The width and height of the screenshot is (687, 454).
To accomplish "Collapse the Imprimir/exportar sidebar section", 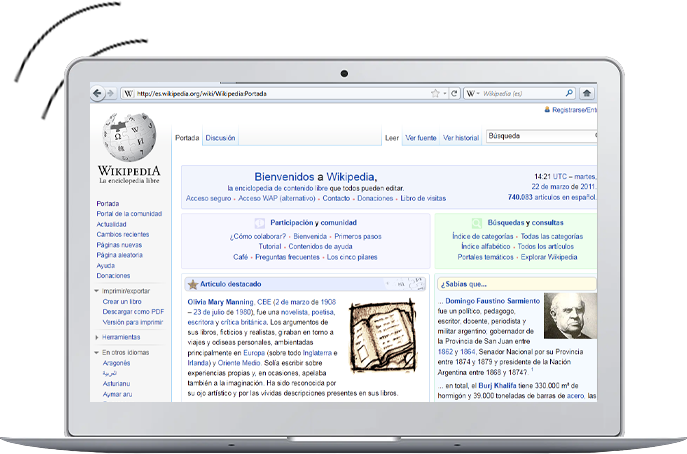I will (98, 291).
